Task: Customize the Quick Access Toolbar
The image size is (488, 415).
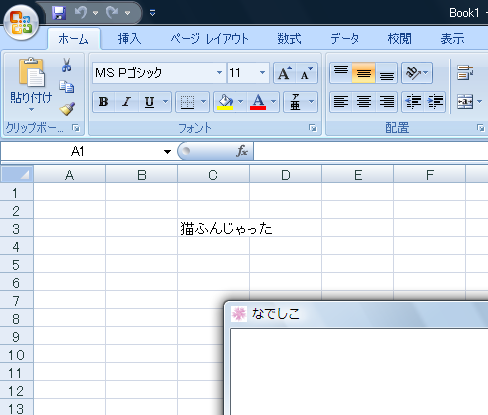Action: click(x=152, y=13)
